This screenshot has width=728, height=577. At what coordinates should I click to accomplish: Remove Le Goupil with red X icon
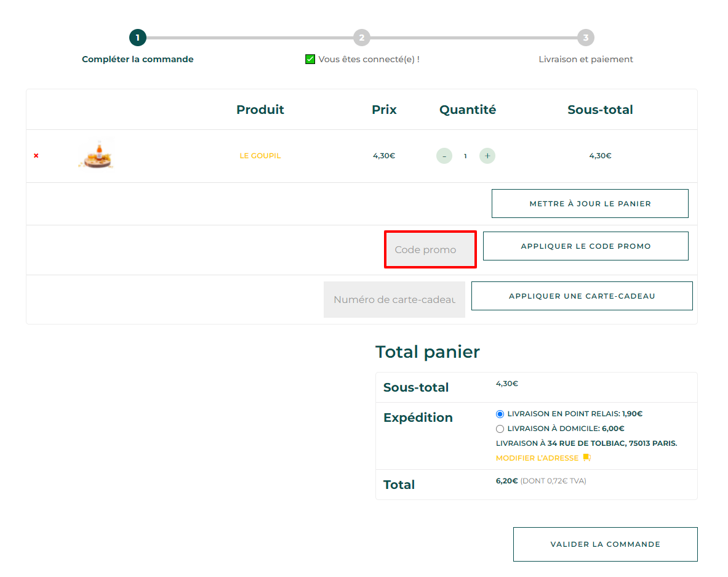[x=36, y=156]
